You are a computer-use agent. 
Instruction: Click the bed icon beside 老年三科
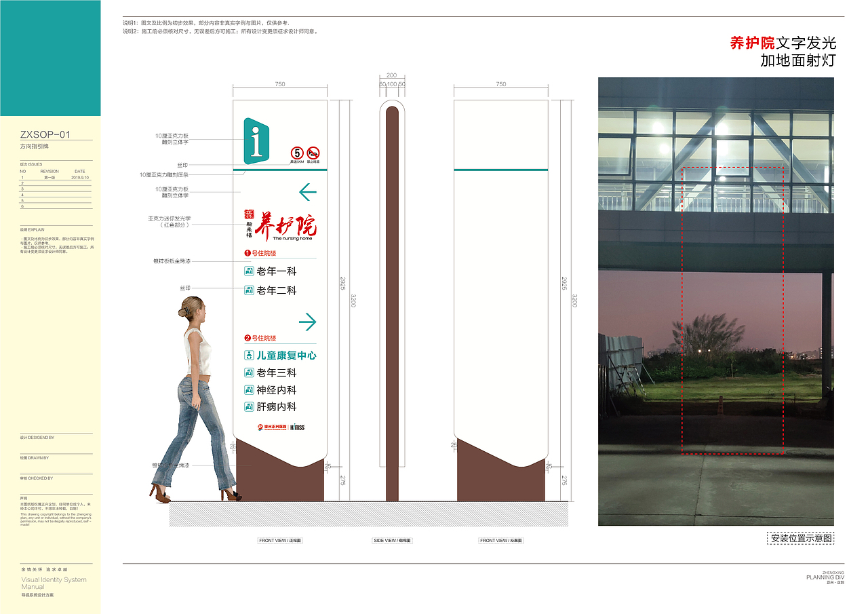(x=249, y=372)
